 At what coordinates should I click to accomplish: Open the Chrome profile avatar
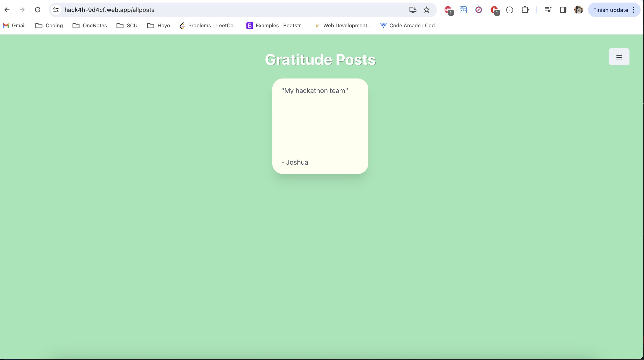point(578,10)
